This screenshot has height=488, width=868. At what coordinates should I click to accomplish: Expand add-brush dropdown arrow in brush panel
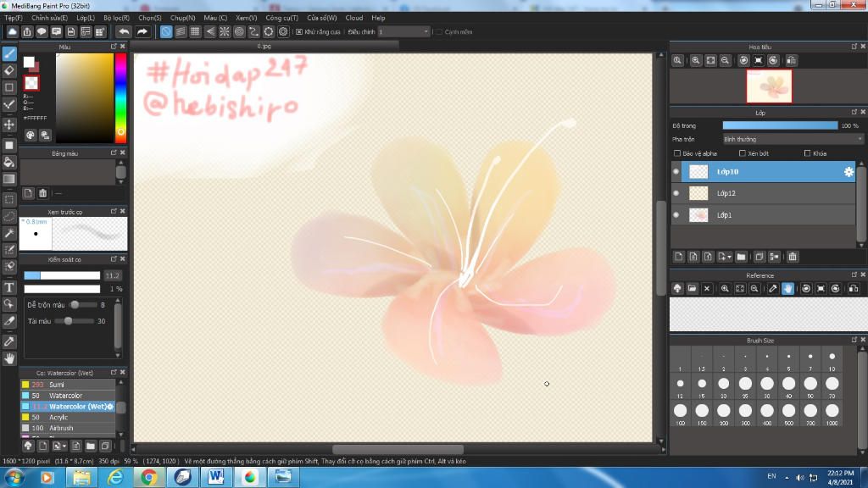pyautogui.click(x=64, y=446)
